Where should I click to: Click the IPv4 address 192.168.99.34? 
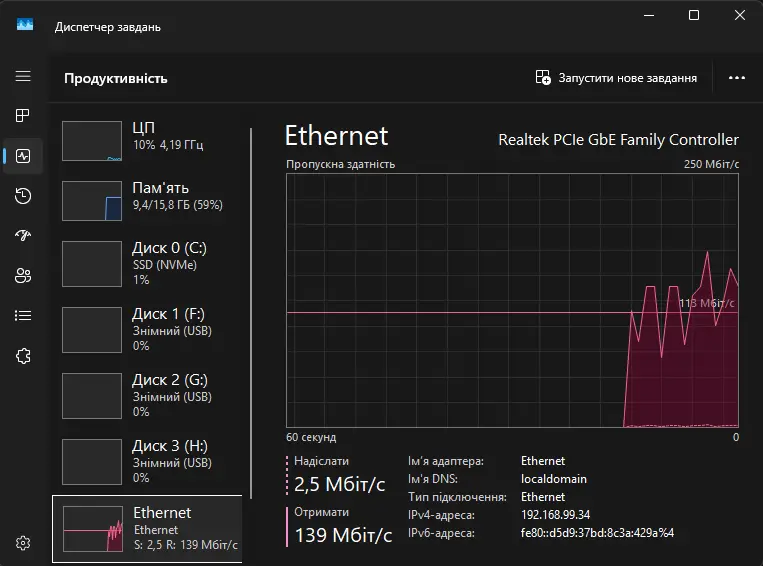pos(555,515)
